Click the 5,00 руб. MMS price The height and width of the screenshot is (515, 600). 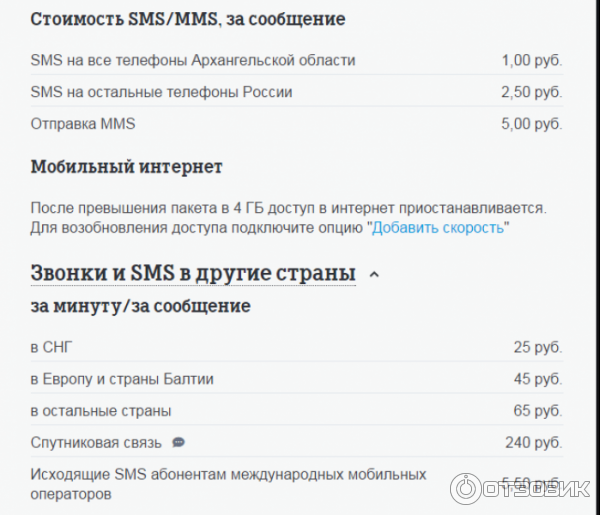(531, 124)
